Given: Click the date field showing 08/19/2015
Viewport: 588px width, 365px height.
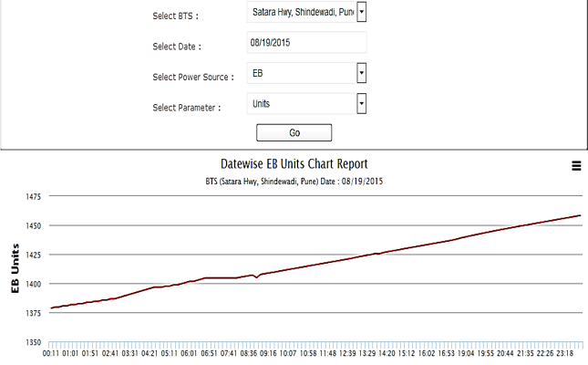Looking at the screenshot, I should point(306,42).
